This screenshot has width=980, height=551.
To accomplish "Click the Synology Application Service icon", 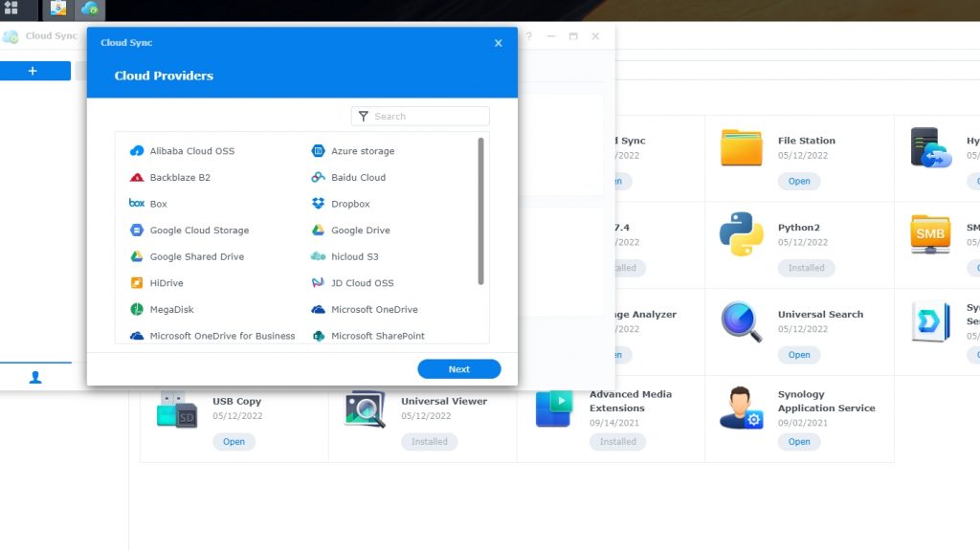I will point(742,408).
